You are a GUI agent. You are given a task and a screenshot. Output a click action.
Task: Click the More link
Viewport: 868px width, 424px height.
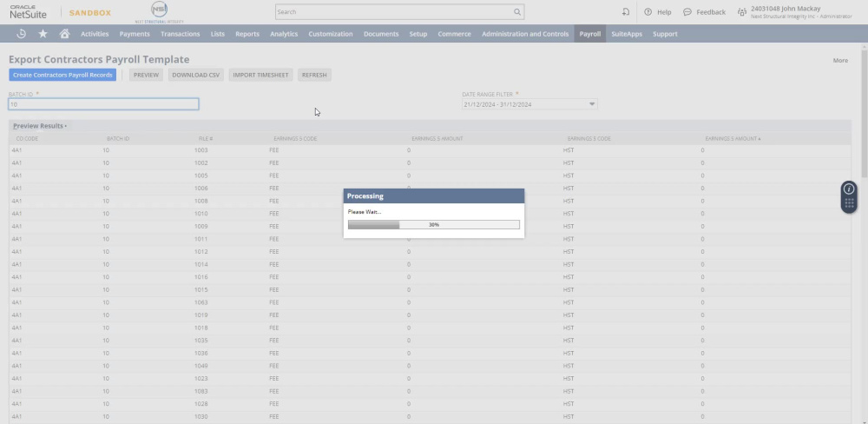[840, 61]
